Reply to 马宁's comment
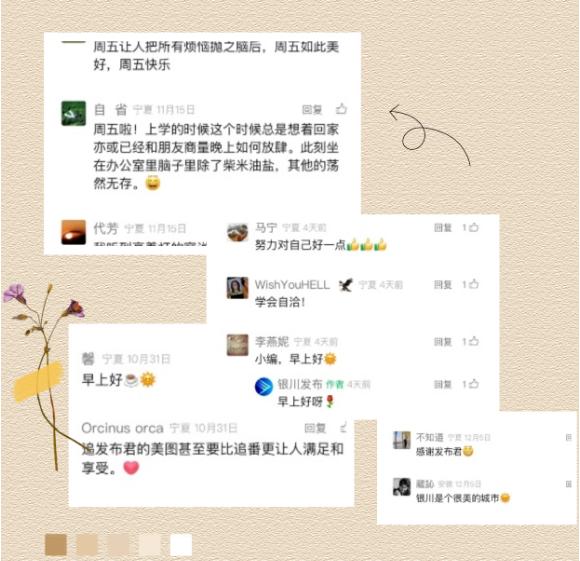The image size is (580, 561). (x=443, y=227)
